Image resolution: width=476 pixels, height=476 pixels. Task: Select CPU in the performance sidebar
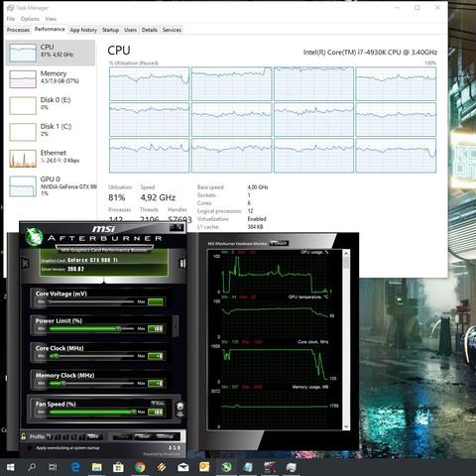pyautogui.click(x=51, y=53)
